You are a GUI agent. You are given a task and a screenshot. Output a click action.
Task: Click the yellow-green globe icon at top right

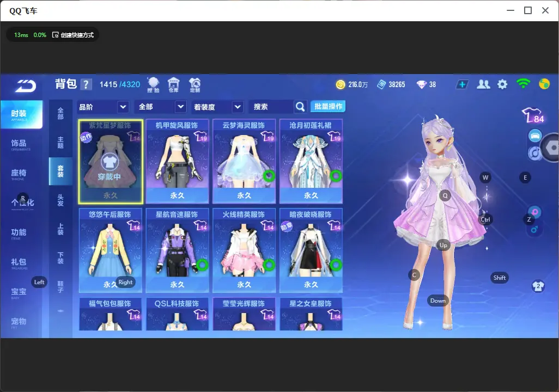tap(544, 84)
